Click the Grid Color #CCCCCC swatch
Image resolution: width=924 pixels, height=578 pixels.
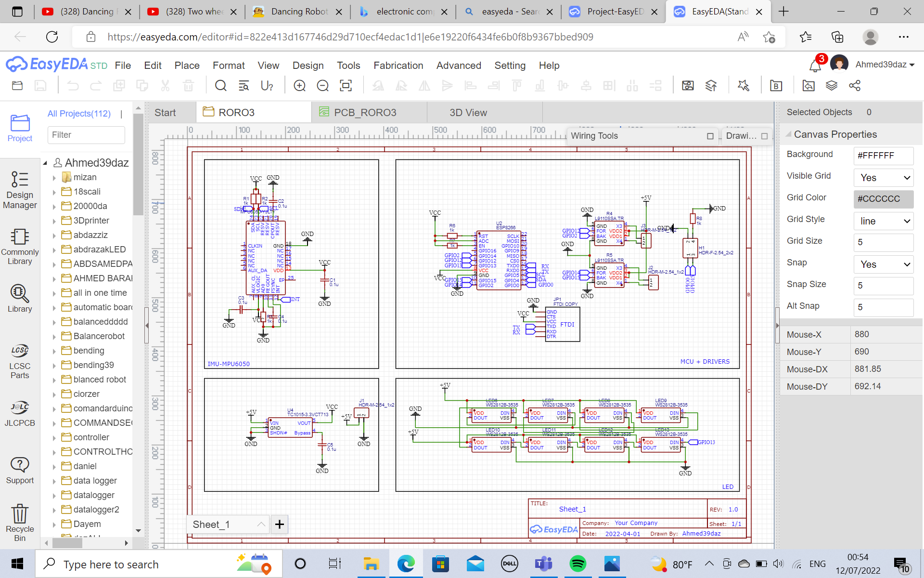(x=883, y=199)
